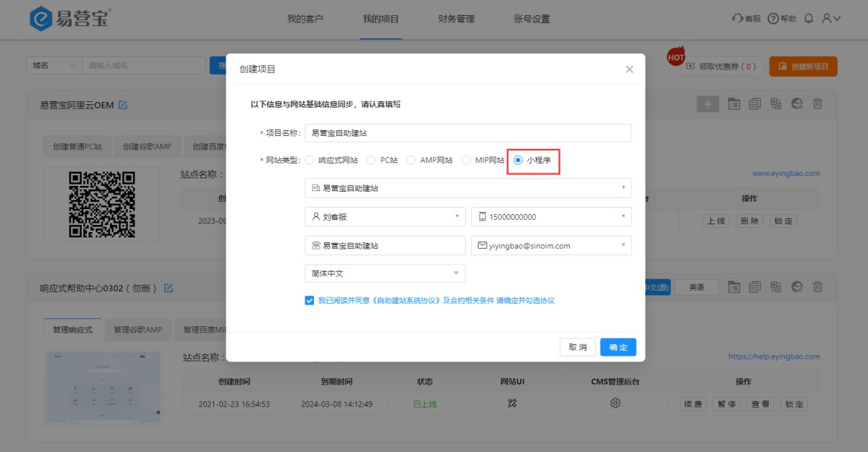Click the edit icon beside 易营宝阿里云OEM
Image resolution: width=868 pixels, height=452 pixels.
123,105
